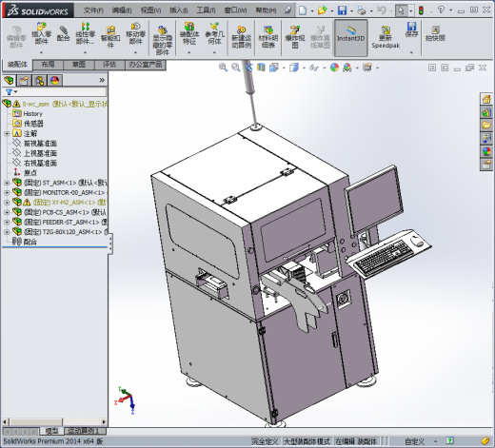
Task: Switch to the 评估 (Evaluate) tab
Action: tap(109, 65)
